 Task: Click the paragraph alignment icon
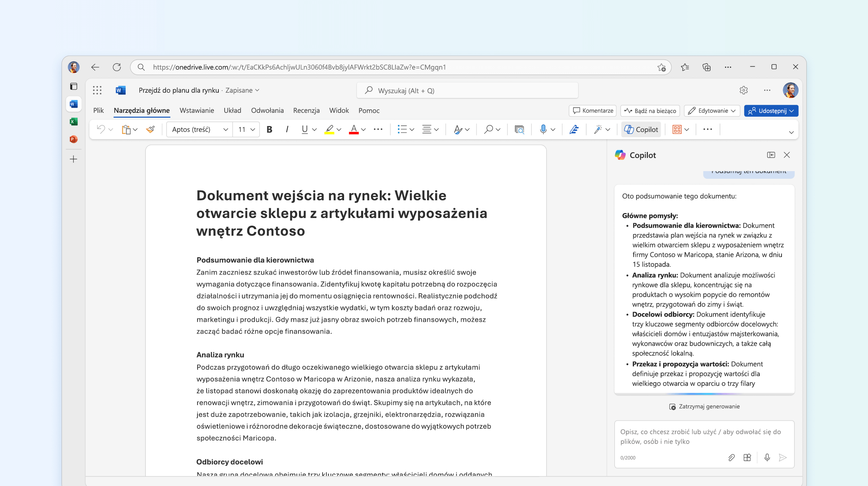pyautogui.click(x=427, y=129)
